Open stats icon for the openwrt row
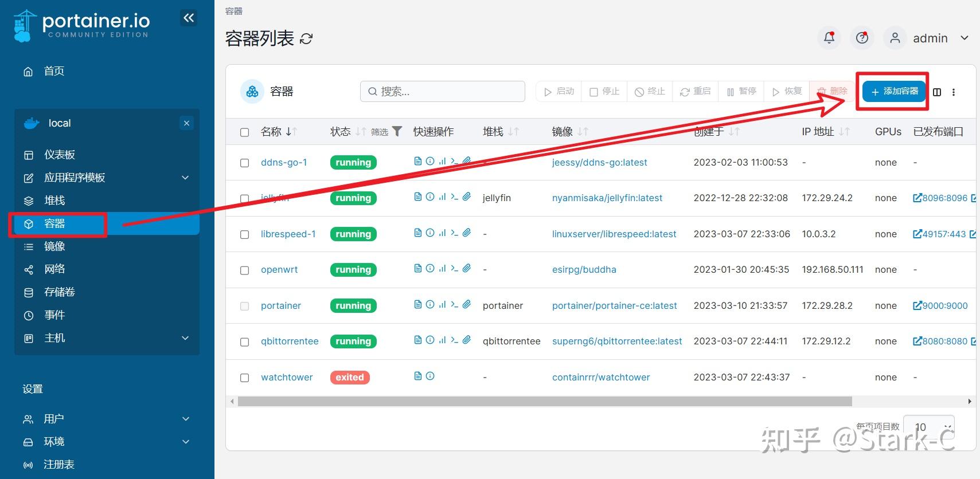Image resolution: width=980 pixels, height=479 pixels. pos(442,268)
